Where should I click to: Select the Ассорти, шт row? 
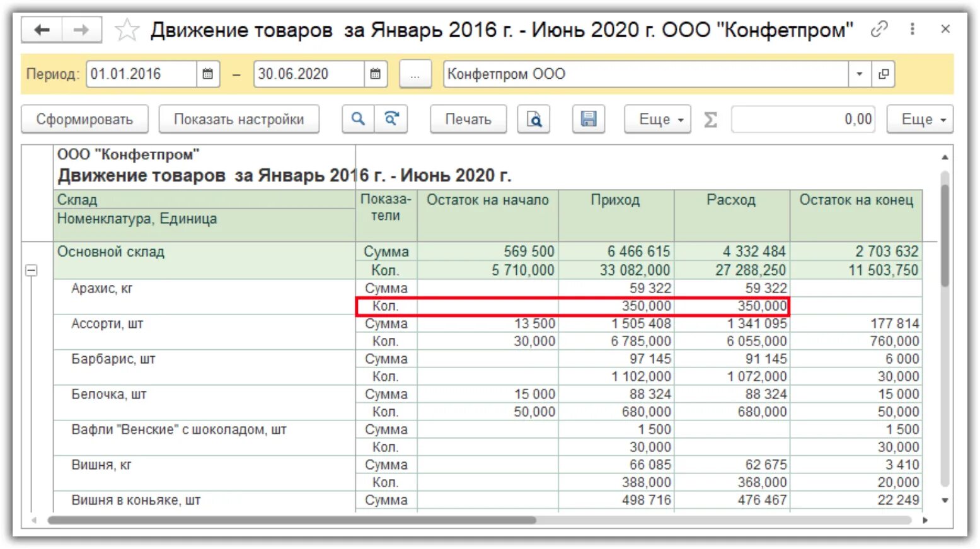[204, 332]
